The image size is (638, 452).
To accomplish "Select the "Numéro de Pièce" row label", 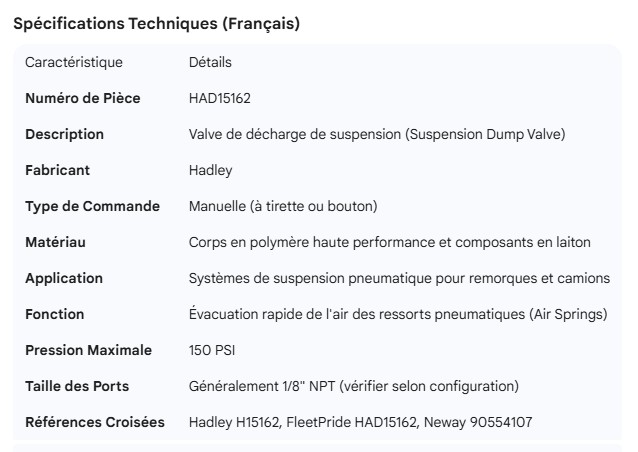I will click(x=83, y=98).
